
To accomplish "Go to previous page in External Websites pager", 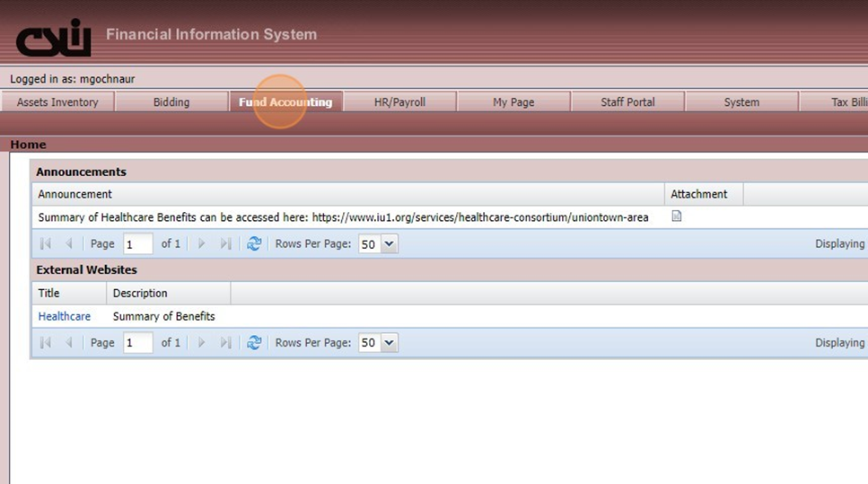I will coord(68,342).
